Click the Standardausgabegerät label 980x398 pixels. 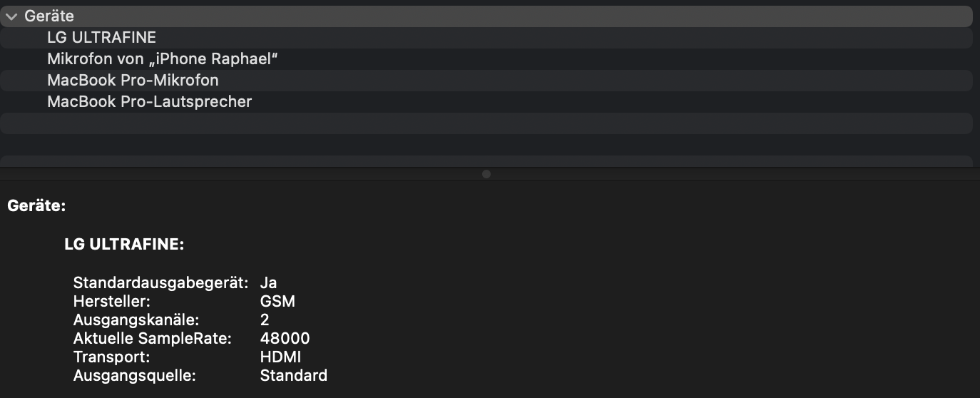(160, 282)
